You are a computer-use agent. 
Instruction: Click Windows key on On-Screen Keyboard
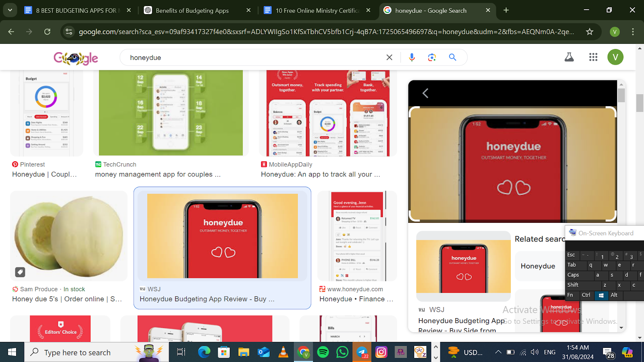coord(601,295)
